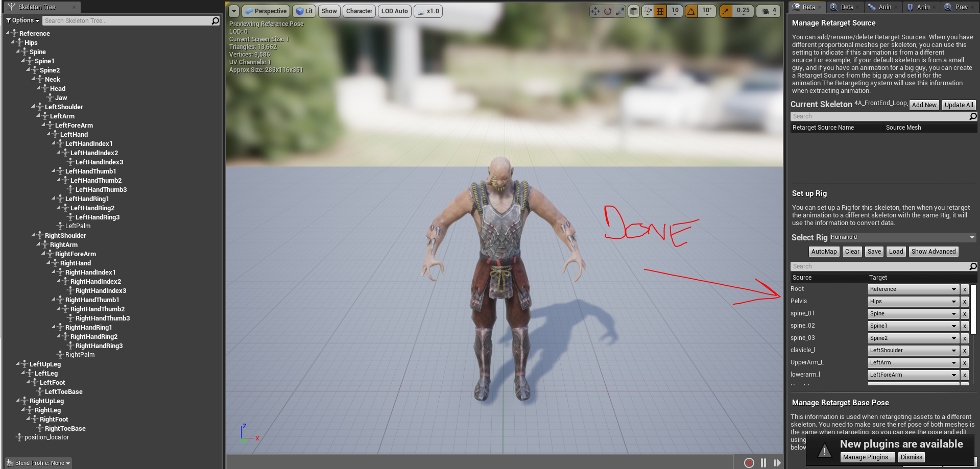
Task: Click the bone icon next to Head
Action: coord(45,89)
